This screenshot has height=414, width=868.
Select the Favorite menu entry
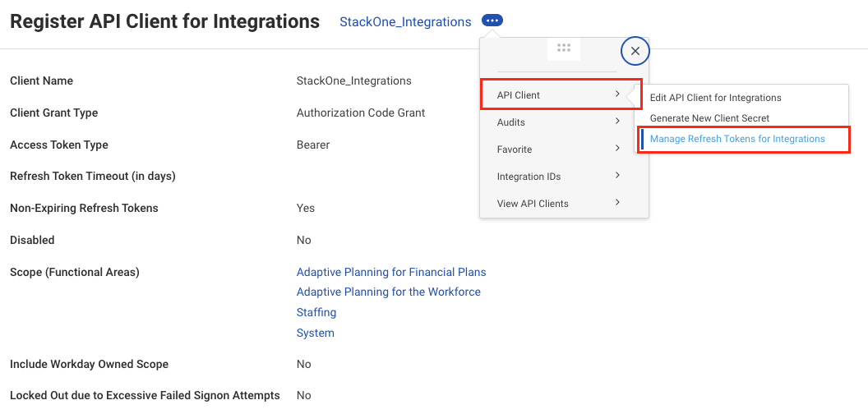point(515,149)
